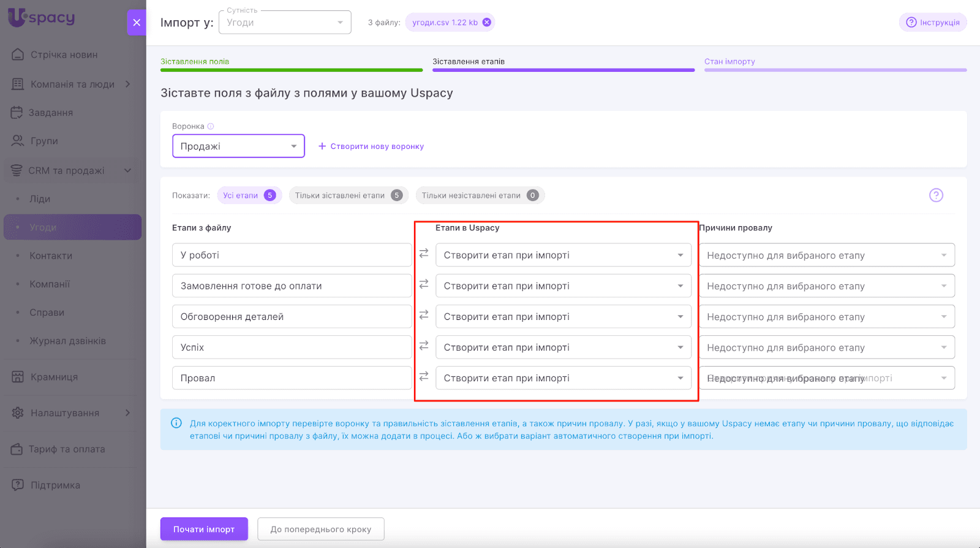The image size is (980, 548).
Task: Filter by Усі етапи chip
Action: click(249, 196)
